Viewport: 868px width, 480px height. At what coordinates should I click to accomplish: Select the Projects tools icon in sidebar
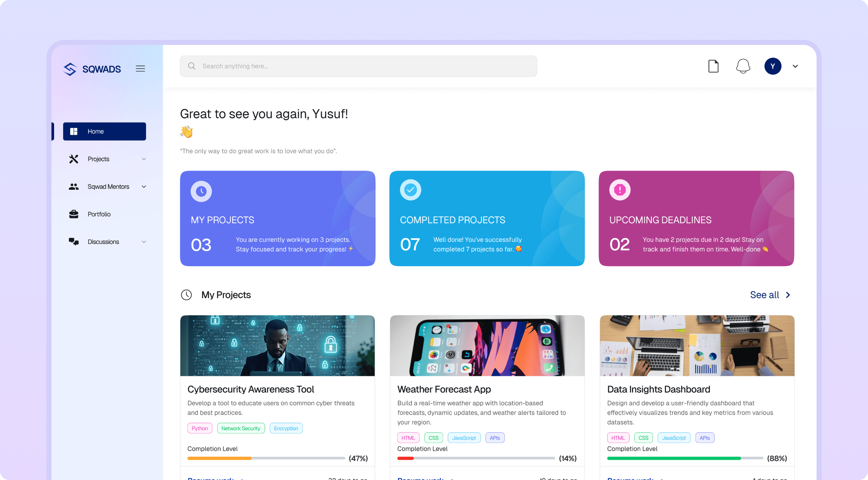click(x=73, y=159)
